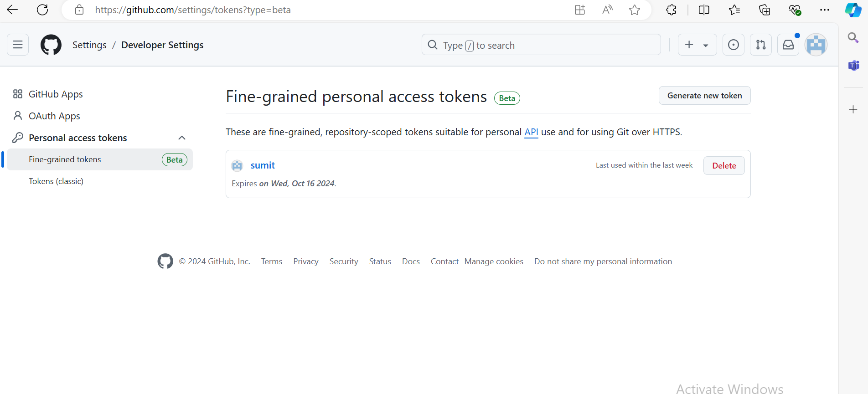Open the sumit token link
The image size is (868, 394).
[x=263, y=165]
